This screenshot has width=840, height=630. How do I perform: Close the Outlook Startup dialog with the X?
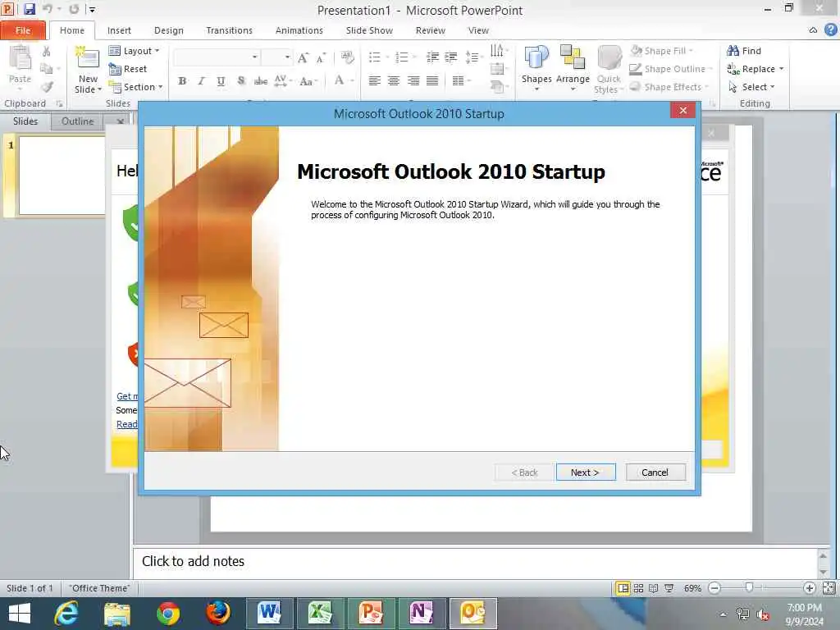(682, 111)
